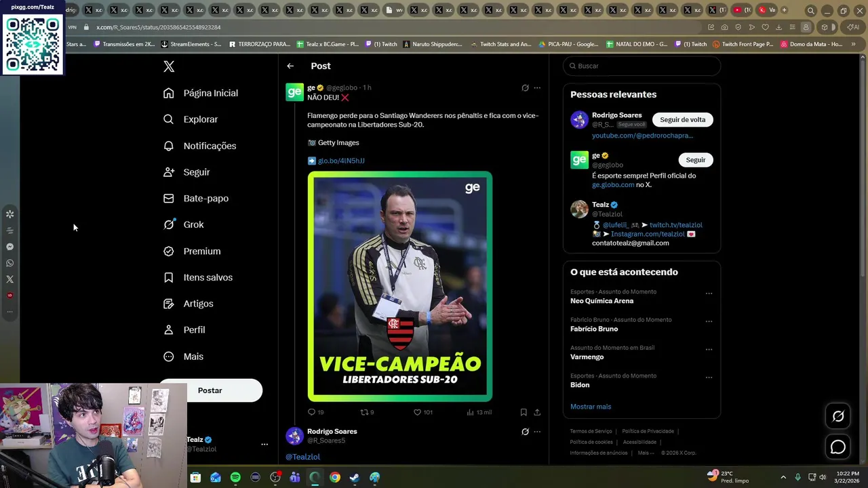Open Itens salvos bookmarks

[197, 277]
